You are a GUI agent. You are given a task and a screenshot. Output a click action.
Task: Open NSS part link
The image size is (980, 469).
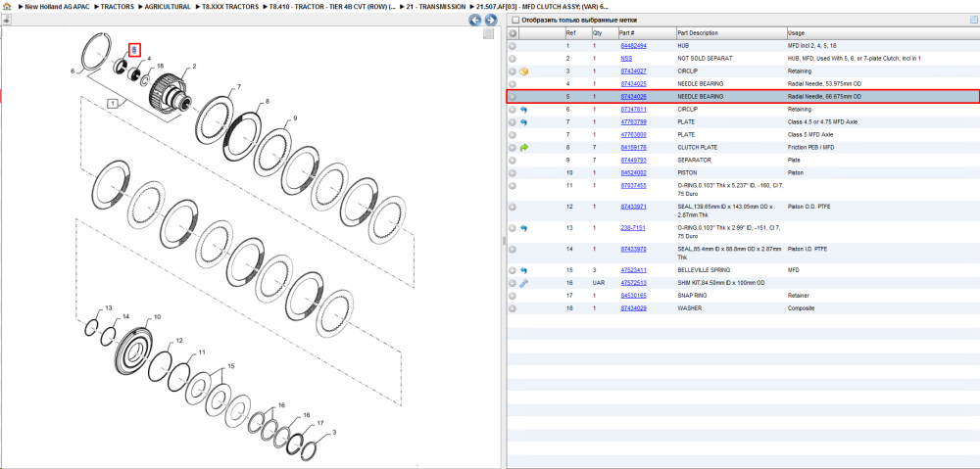[626, 59]
